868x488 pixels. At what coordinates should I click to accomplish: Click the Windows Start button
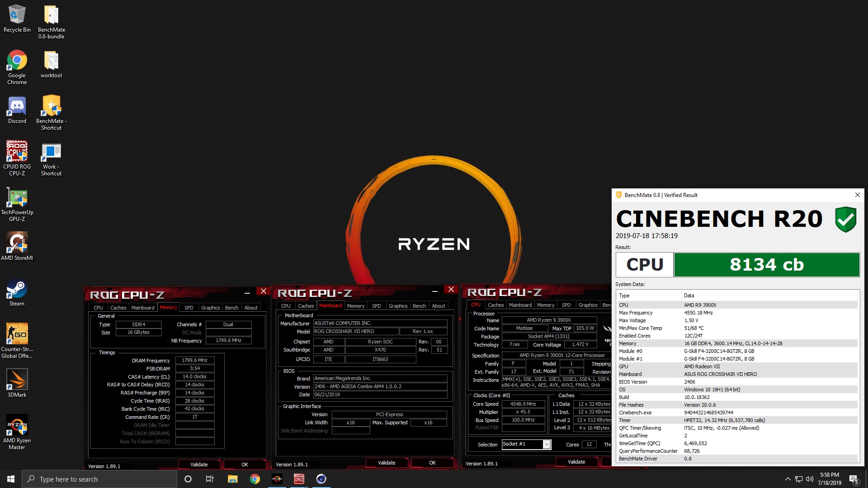click(11, 479)
